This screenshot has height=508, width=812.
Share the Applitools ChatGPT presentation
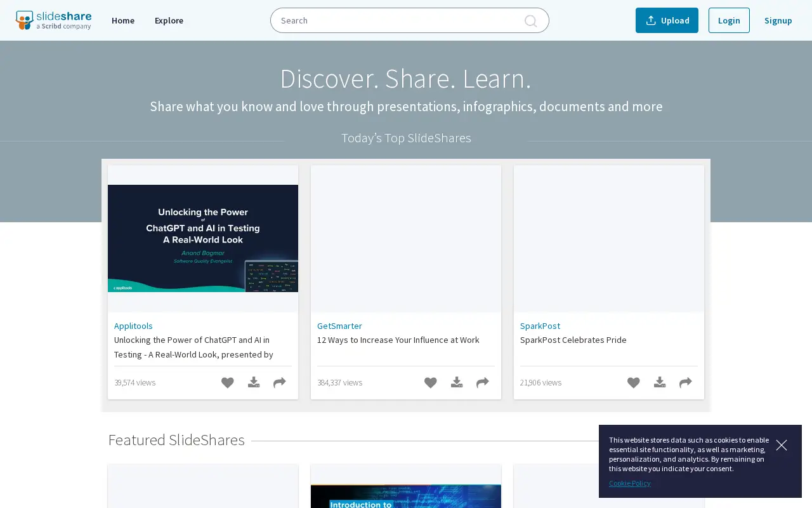(x=280, y=382)
